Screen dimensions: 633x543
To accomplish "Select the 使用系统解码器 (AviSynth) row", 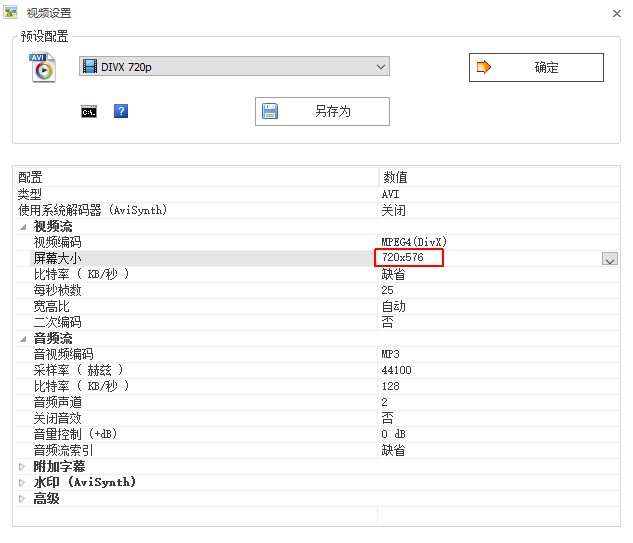I will coord(317,210).
